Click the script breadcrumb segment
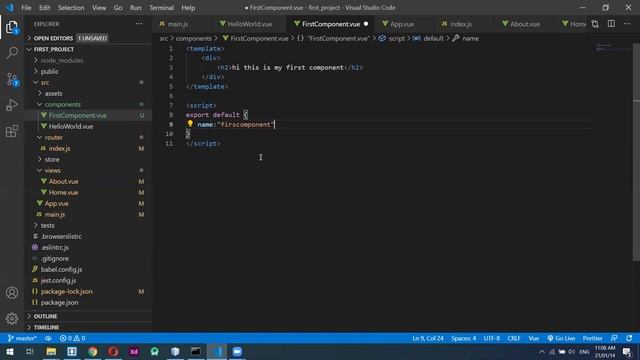This screenshot has width=640, height=360. [392, 38]
